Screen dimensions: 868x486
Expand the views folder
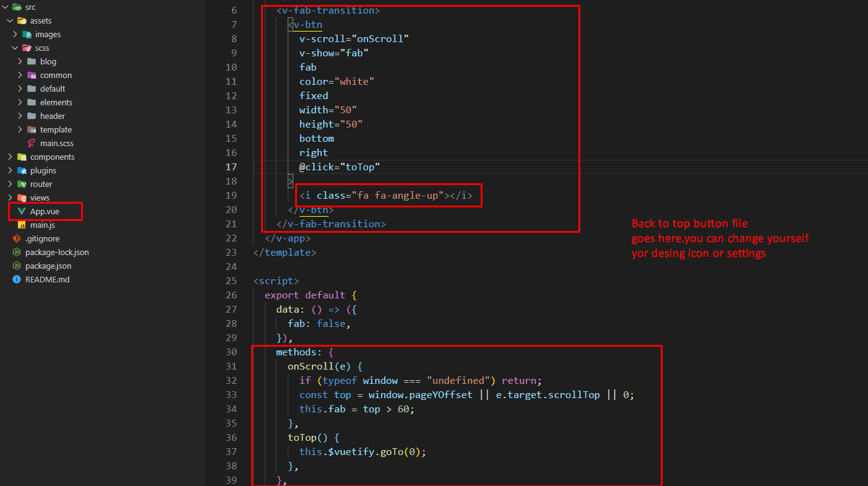(x=10, y=198)
